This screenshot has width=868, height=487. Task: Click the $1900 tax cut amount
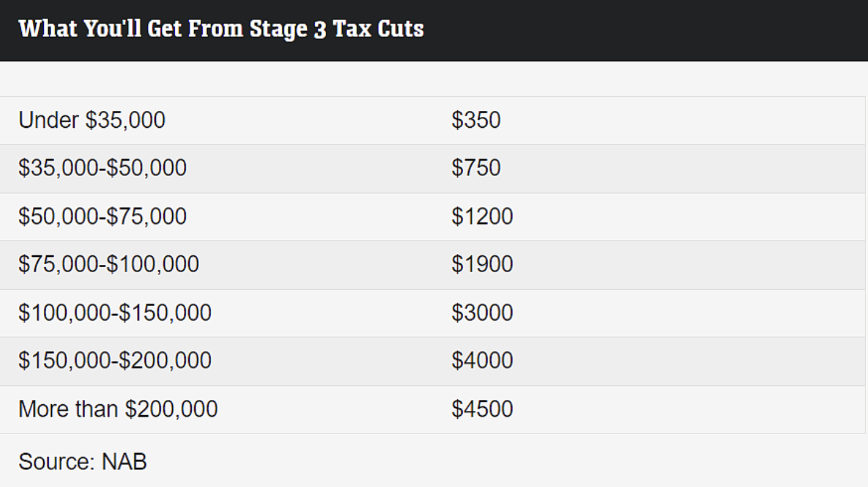482,264
